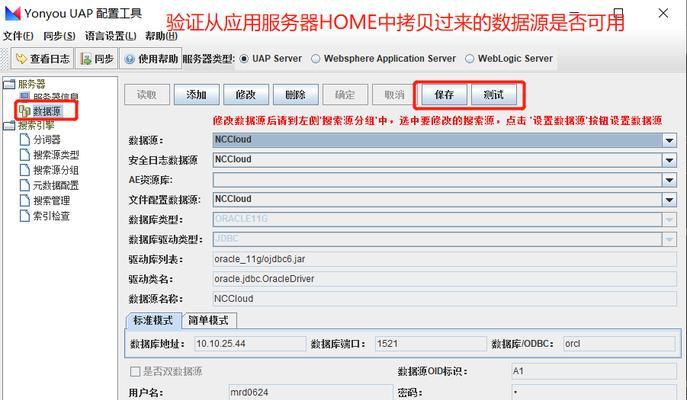Viewport: 687px width, 400px height.
Task: Open the 语言设置(L) menu
Action: (111, 36)
